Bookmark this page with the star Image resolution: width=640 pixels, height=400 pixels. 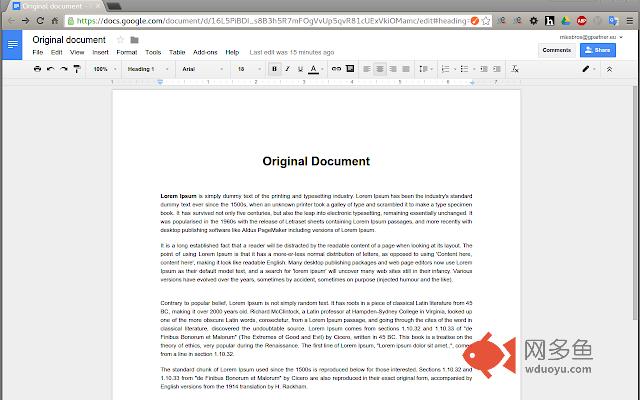tap(486, 21)
